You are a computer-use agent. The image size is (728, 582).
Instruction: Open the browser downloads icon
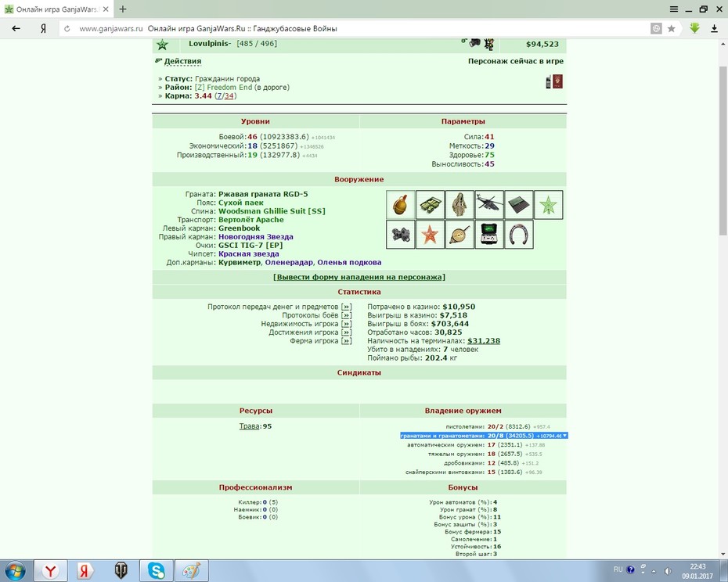coord(714,29)
